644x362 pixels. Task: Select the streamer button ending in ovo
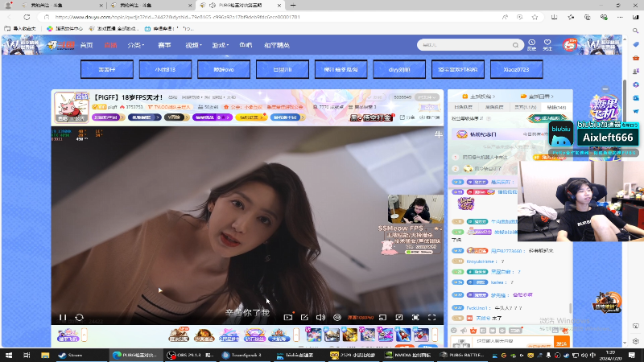224,69
